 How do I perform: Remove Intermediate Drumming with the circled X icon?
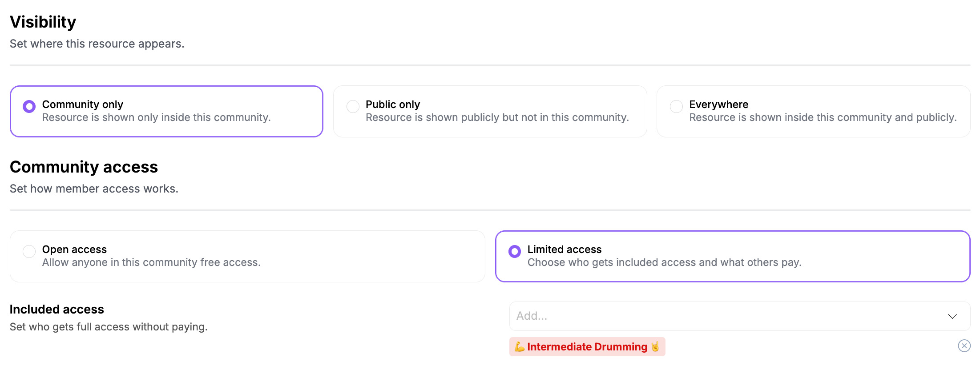click(x=964, y=346)
